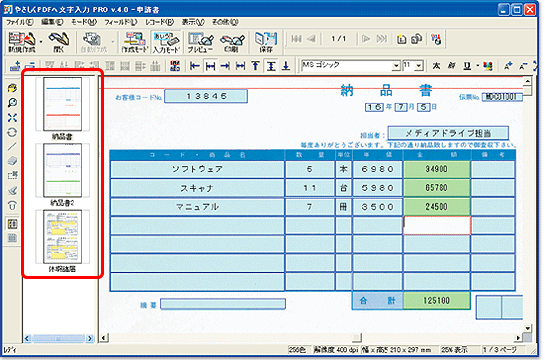Align text to the top
This screenshot has width=545, height=360.
click(x=255, y=66)
